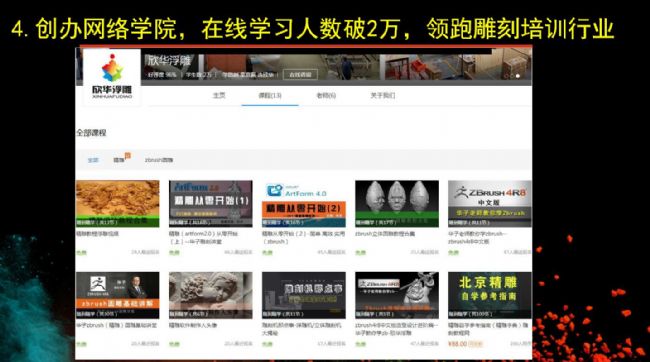Open the 精雕从零开始(1) course thumbnail

coord(211,204)
